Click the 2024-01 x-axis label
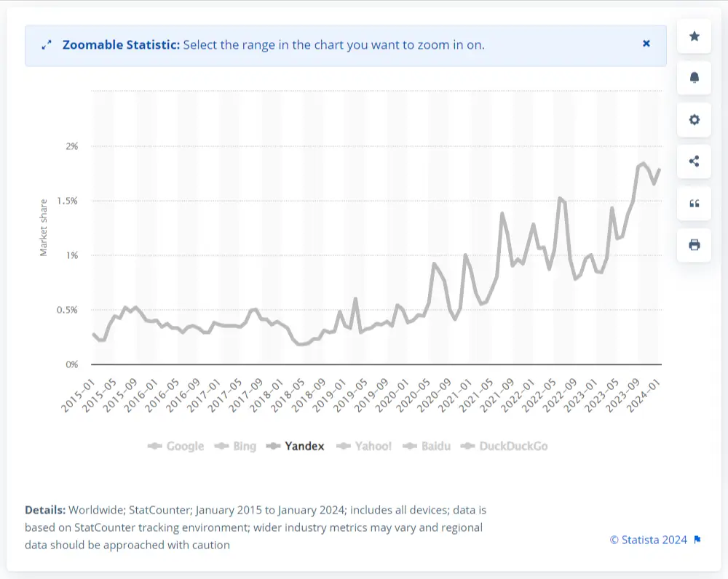728x579 pixels. coord(647,396)
